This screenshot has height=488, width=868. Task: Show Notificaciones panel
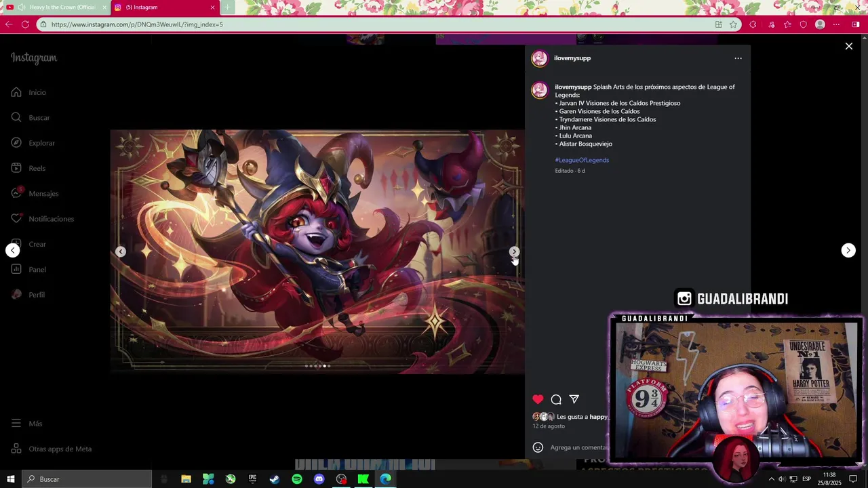42,219
